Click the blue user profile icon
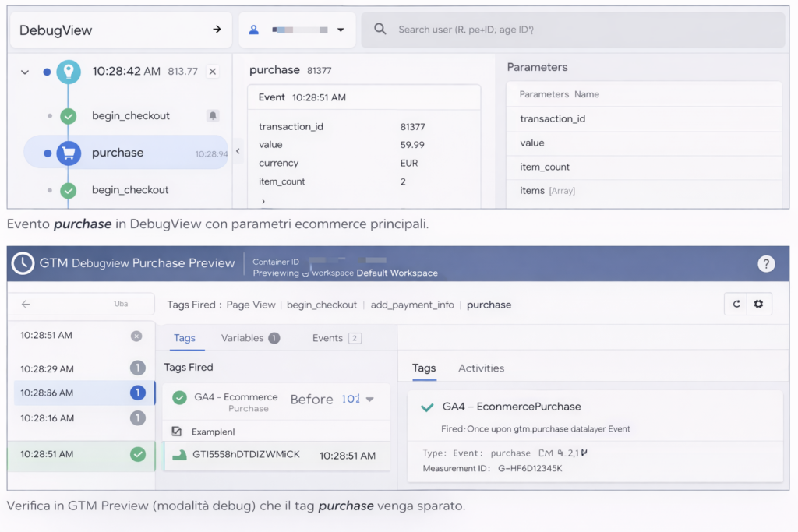Viewport: 798px width, 532px height. tap(253, 30)
